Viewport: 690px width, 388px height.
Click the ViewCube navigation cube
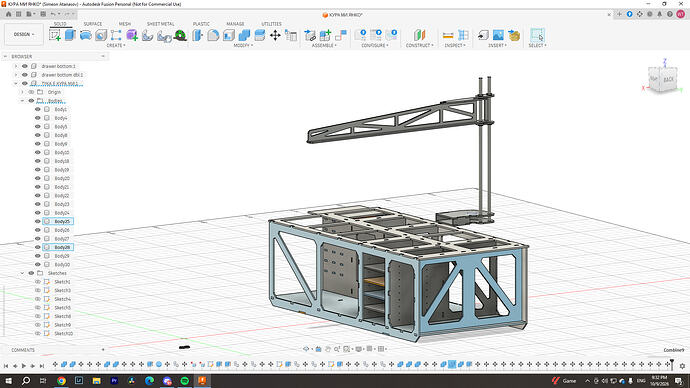click(663, 79)
